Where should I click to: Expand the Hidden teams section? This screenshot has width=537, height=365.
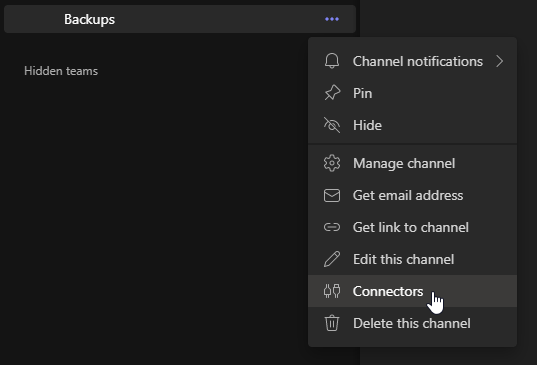click(x=61, y=71)
